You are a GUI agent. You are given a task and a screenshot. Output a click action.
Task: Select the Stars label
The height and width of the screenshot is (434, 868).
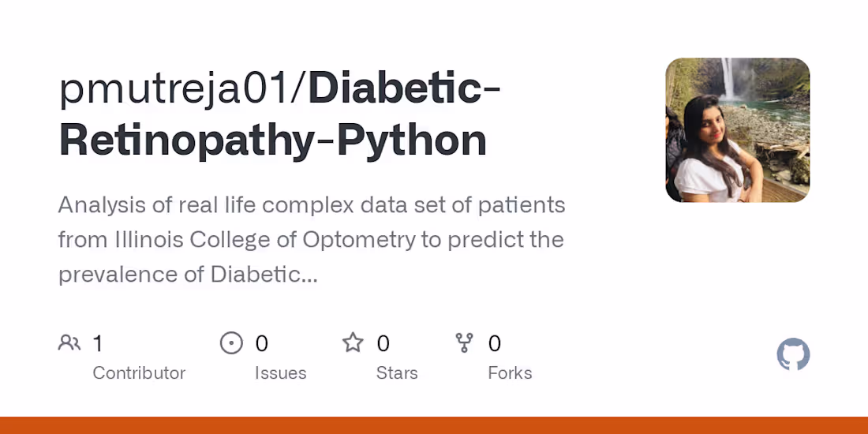397,373
